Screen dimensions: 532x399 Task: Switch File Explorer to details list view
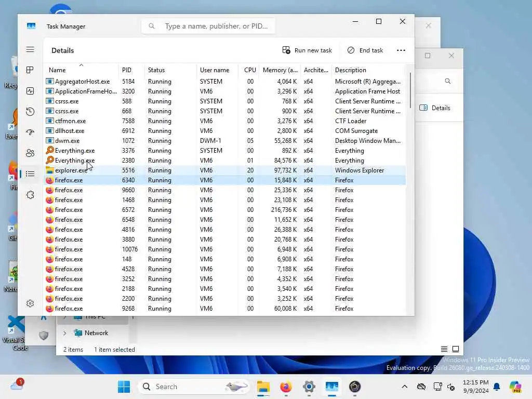pyautogui.click(x=444, y=349)
